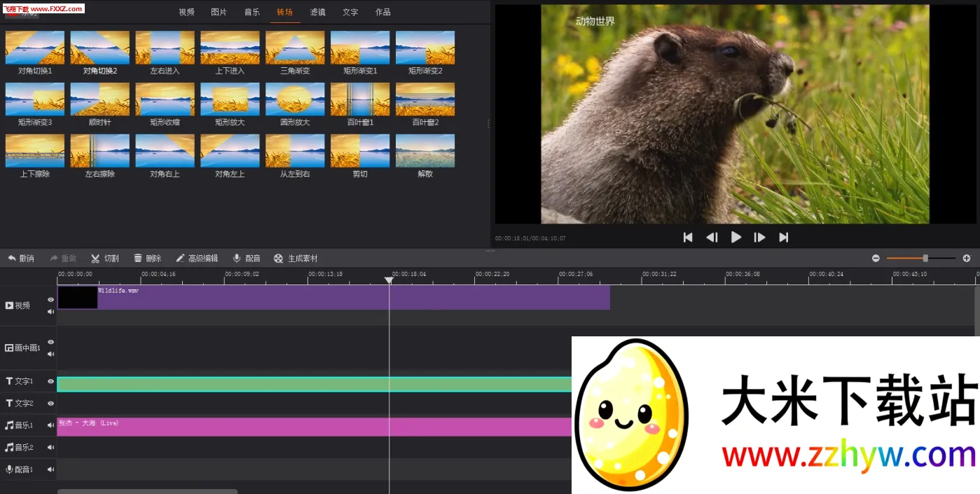Zoom out timeline with minus icon
Viewport: 980px width, 494px height.
[x=876, y=259]
